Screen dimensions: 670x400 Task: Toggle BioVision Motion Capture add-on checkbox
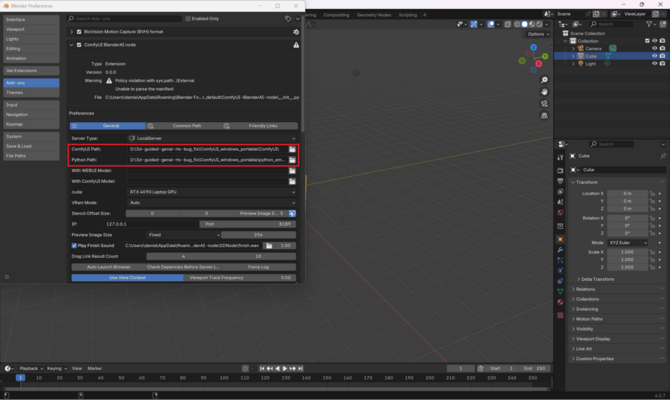pyautogui.click(x=79, y=32)
